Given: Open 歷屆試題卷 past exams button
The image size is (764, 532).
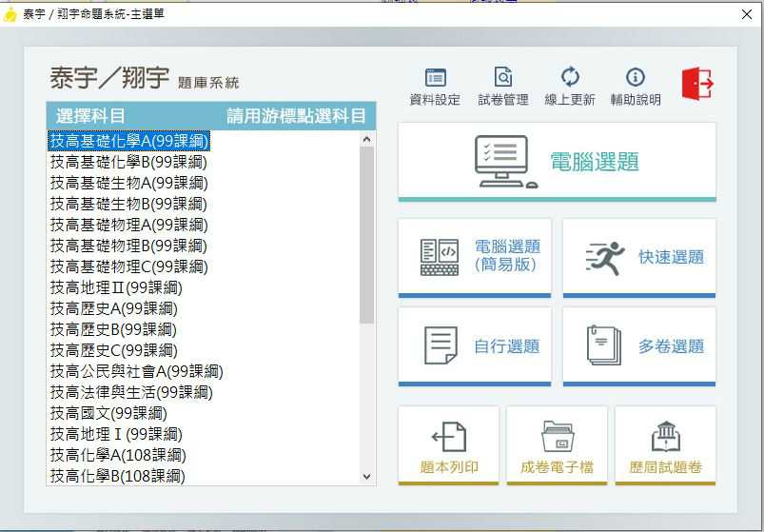Looking at the screenshot, I should pyautogui.click(x=666, y=445).
